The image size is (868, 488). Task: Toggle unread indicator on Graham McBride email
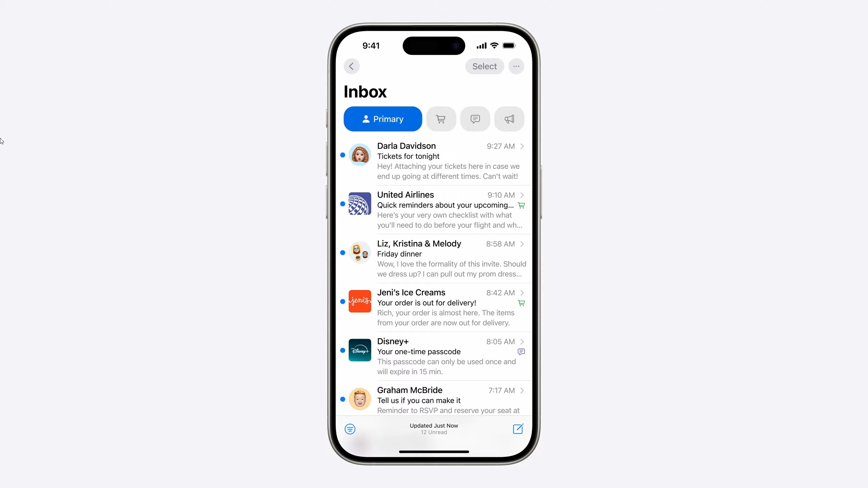click(x=343, y=399)
